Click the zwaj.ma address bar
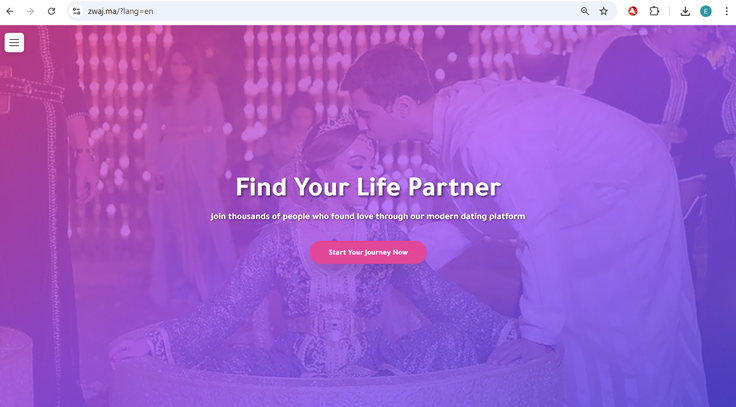This screenshot has height=407, width=736. (329, 11)
